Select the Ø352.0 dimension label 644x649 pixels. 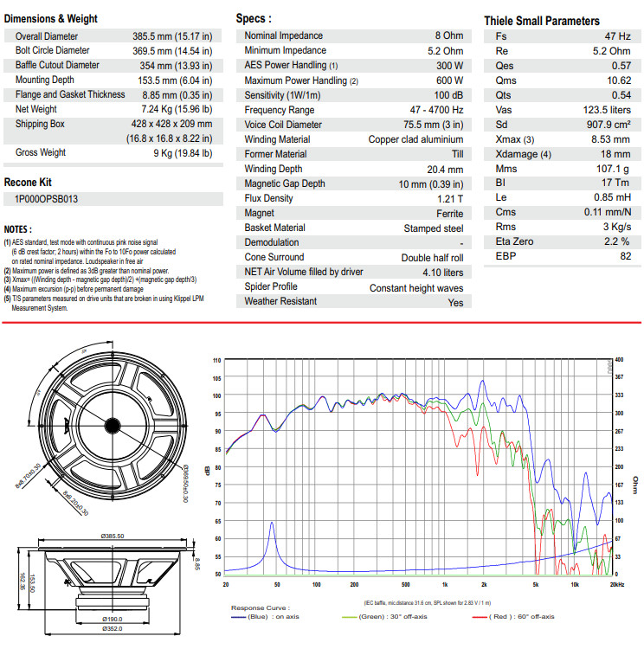pyautogui.click(x=113, y=629)
